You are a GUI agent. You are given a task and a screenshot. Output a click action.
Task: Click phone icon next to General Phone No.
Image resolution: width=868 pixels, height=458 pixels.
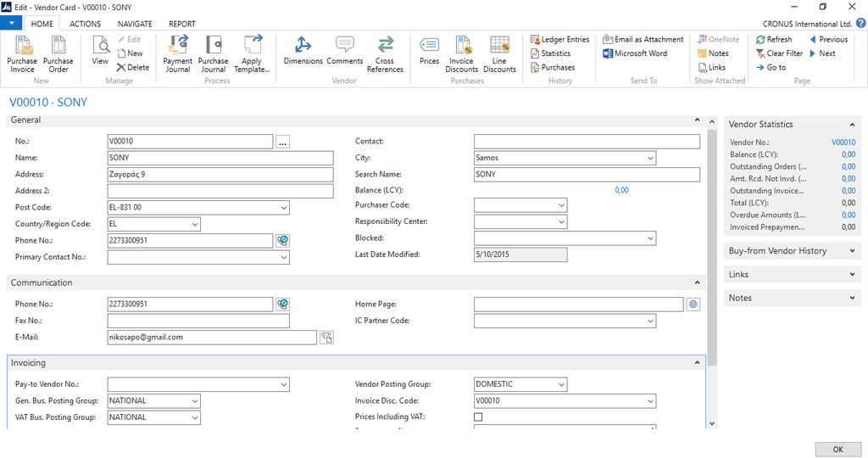282,241
